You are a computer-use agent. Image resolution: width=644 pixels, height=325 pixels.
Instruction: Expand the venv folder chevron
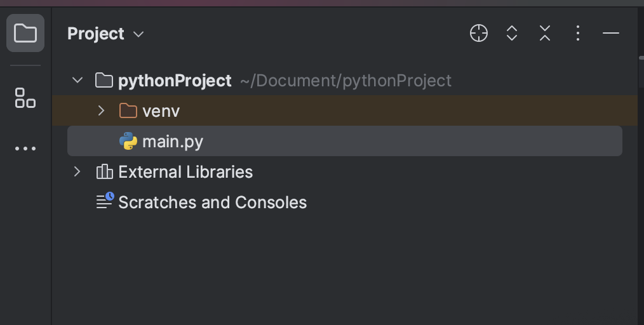(101, 110)
